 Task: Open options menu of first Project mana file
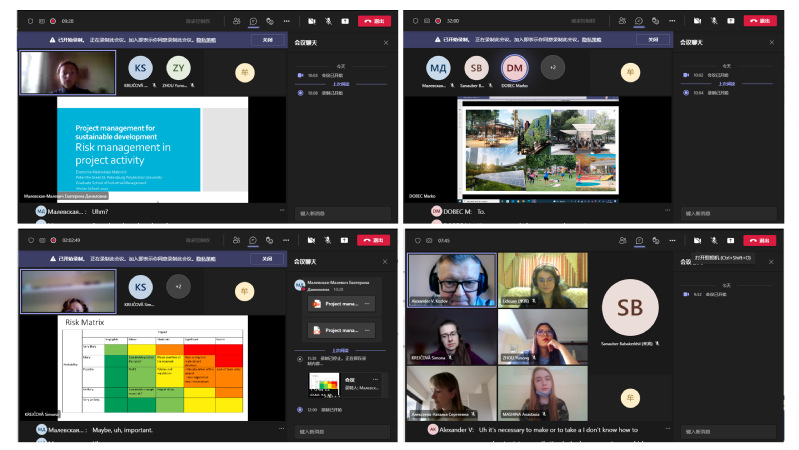click(x=367, y=303)
